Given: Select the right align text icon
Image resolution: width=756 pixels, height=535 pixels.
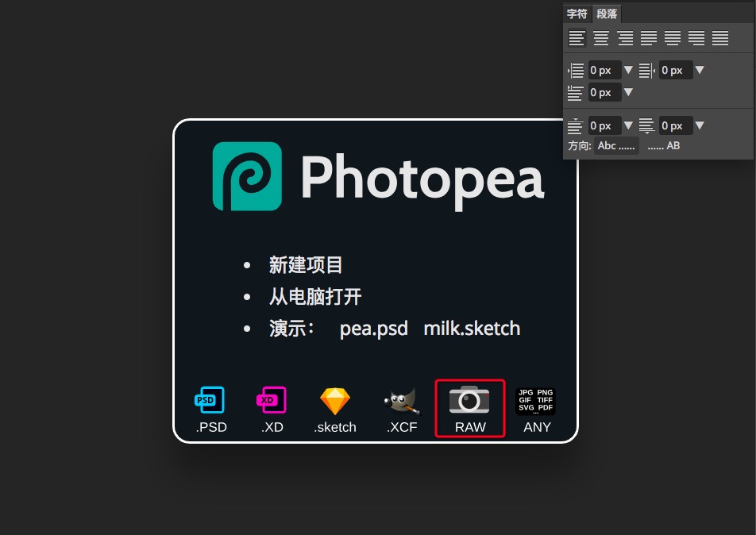Looking at the screenshot, I should (625, 38).
